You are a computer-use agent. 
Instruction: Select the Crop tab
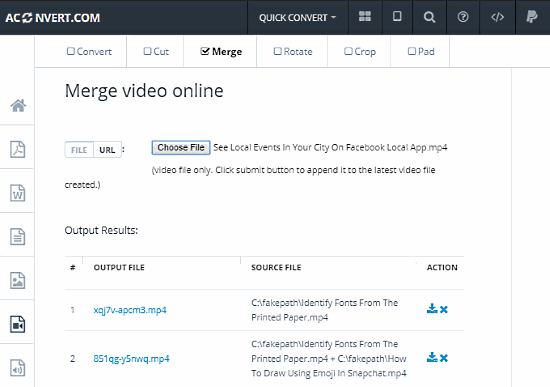pyautogui.click(x=360, y=52)
